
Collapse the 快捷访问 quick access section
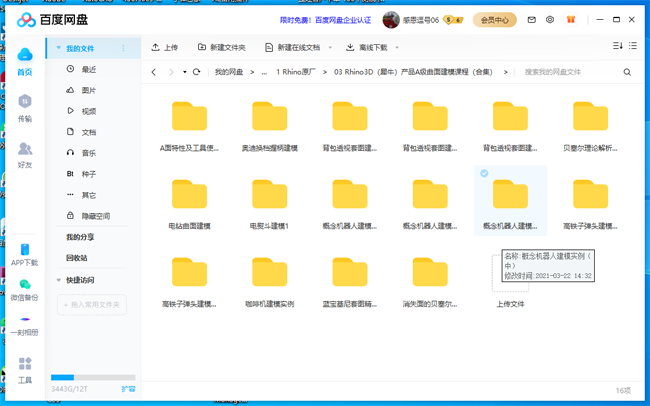click(x=58, y=280)
